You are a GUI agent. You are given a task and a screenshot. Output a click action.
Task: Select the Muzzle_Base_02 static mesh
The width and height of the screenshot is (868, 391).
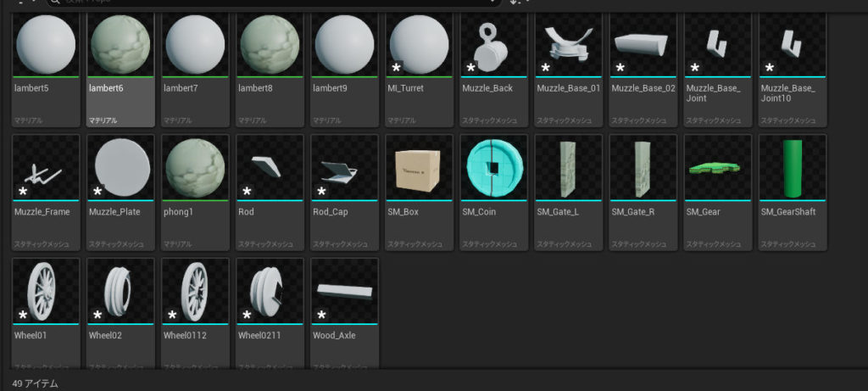click(x=643, y=45)
